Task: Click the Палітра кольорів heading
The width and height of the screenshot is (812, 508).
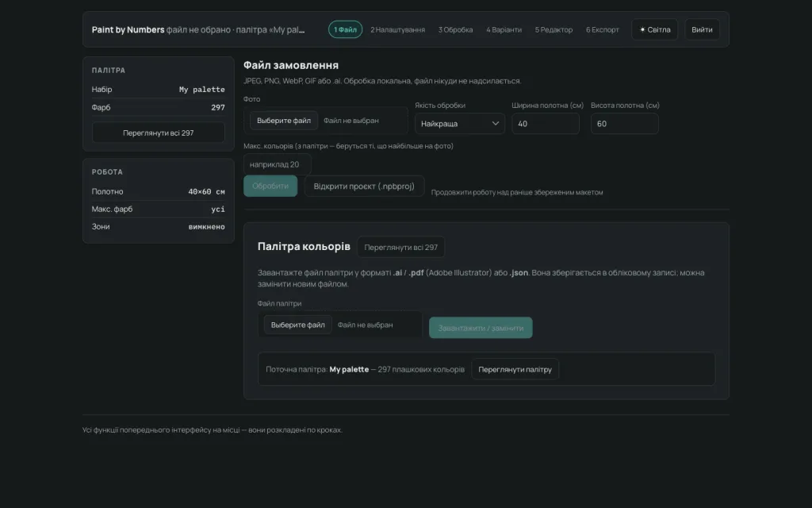Action: point(304,247)
